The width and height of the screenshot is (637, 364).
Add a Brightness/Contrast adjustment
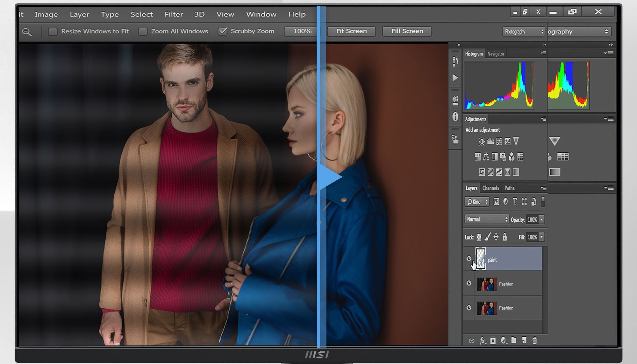click(482, 141)
